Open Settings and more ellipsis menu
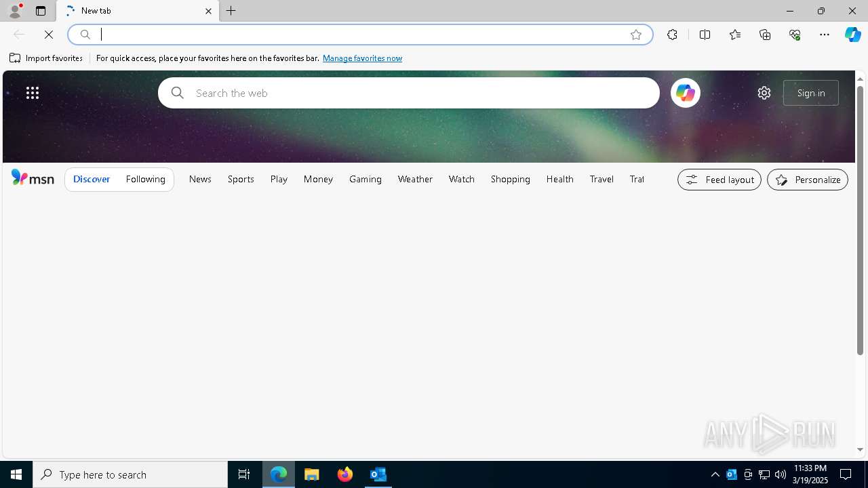The height and width of the screenshot is (488, 868). coord(825,35)
